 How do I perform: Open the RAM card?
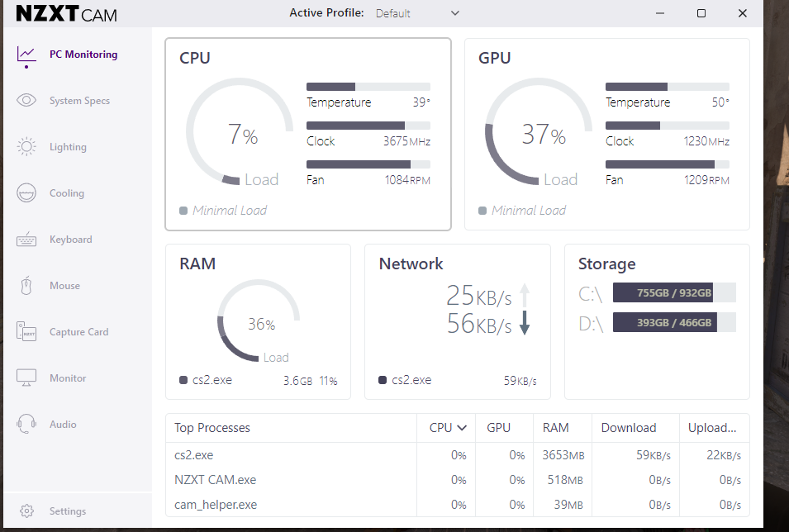click(258, 321)
